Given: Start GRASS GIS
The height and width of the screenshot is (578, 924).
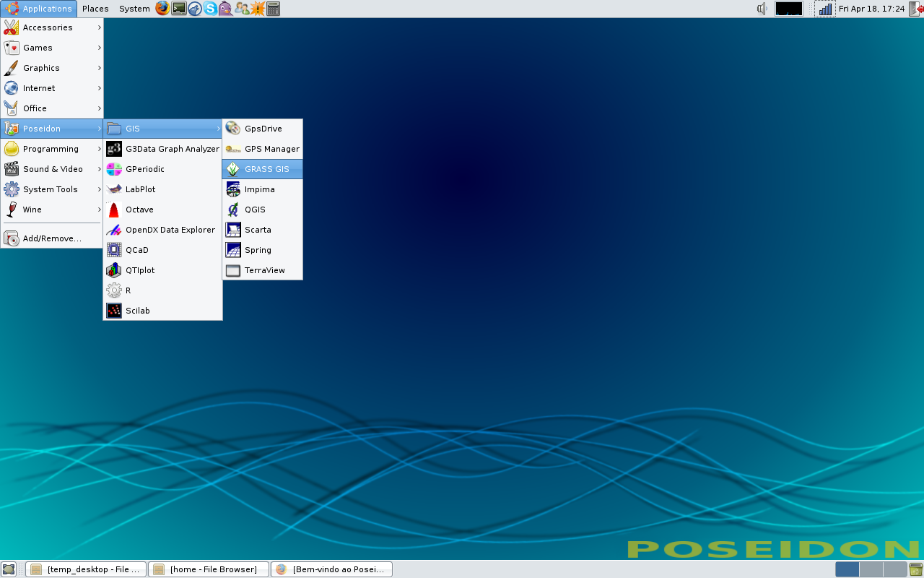Looking at the screenshot, I should [263, 169].
